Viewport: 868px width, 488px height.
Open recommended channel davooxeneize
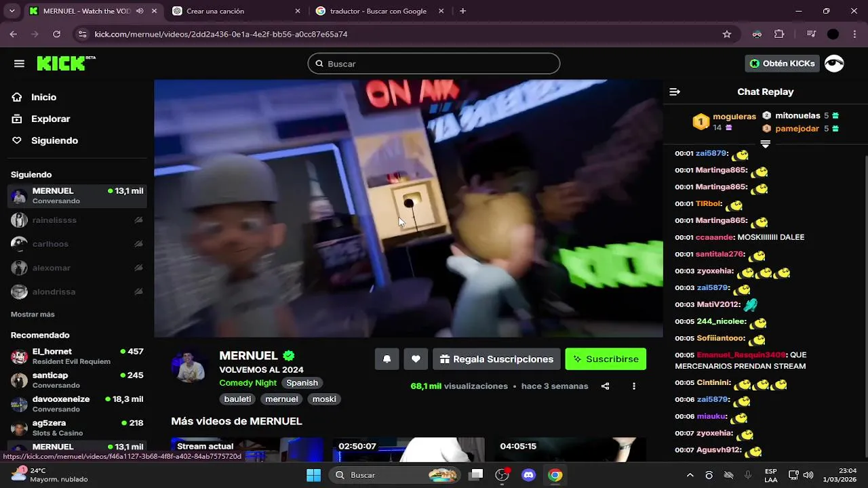click(77, 404)
